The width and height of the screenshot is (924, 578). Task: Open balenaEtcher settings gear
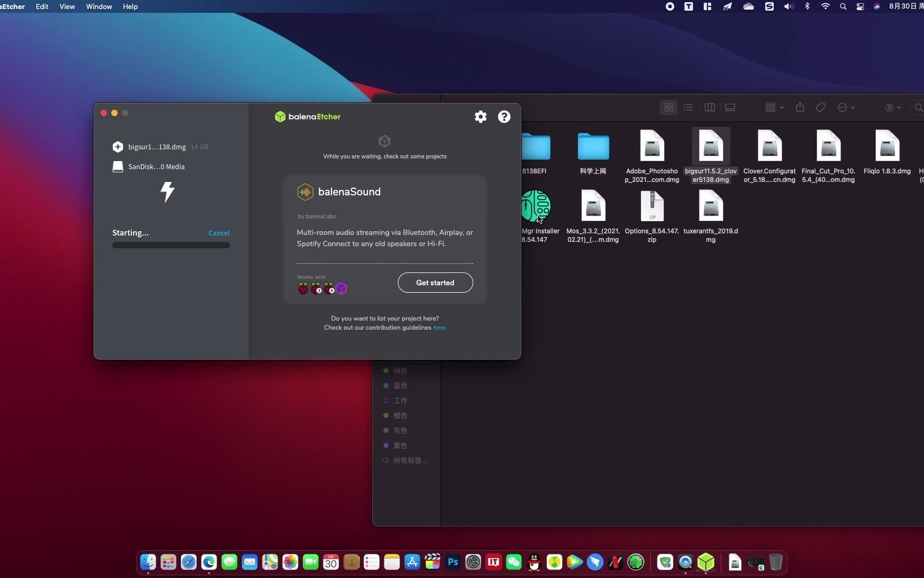pos(481,117)
